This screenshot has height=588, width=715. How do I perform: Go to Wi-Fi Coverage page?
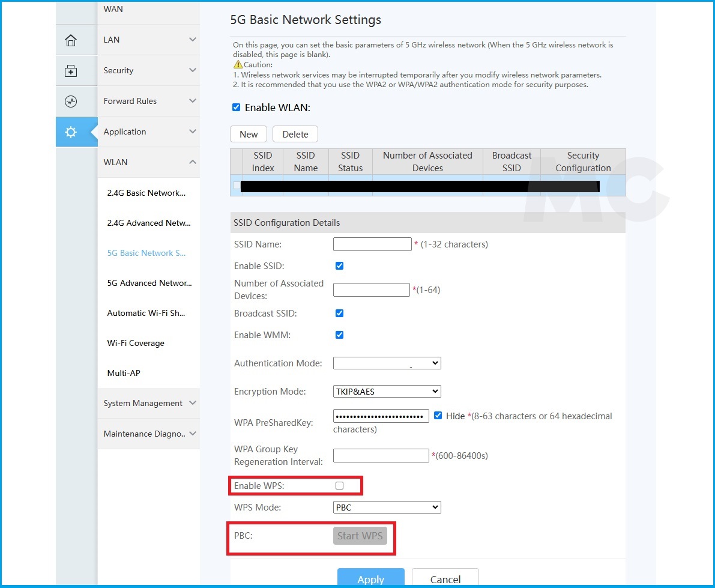[x=136, y=343]
